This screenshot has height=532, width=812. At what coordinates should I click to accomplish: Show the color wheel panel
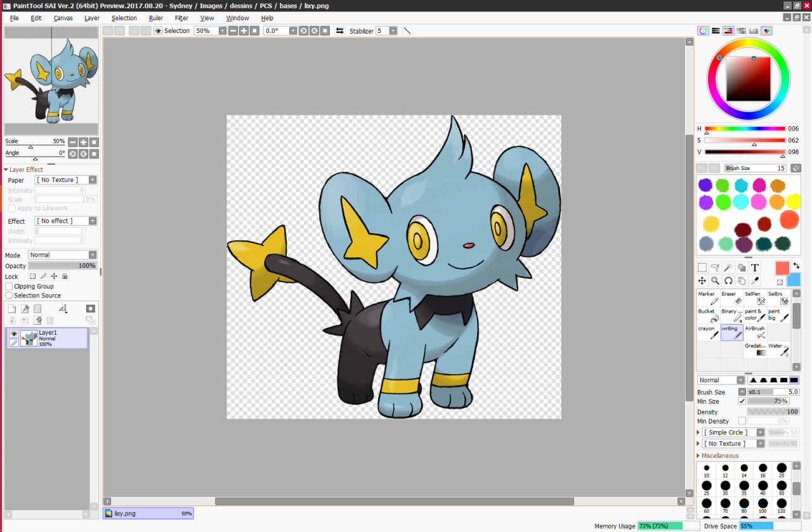(x=703, y=30)
